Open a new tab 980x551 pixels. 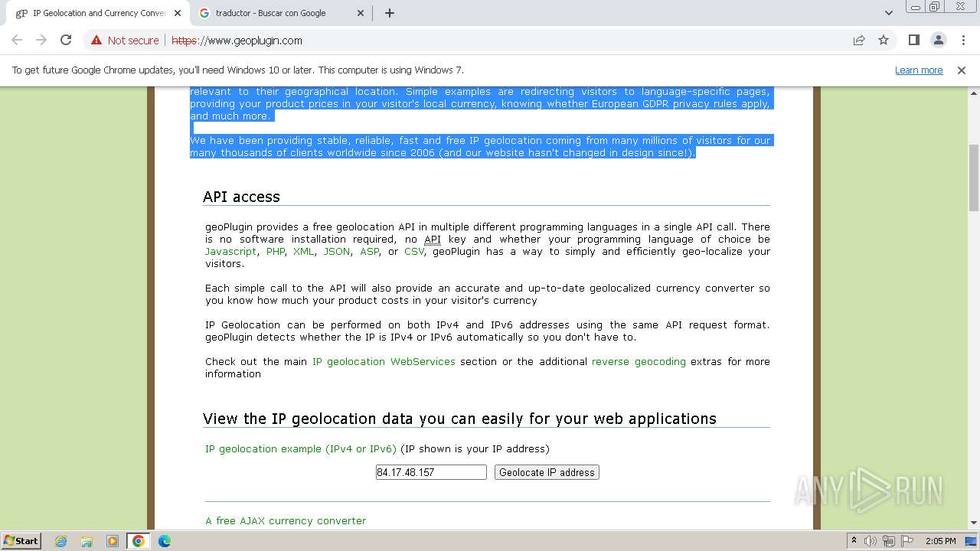(389, 13)
